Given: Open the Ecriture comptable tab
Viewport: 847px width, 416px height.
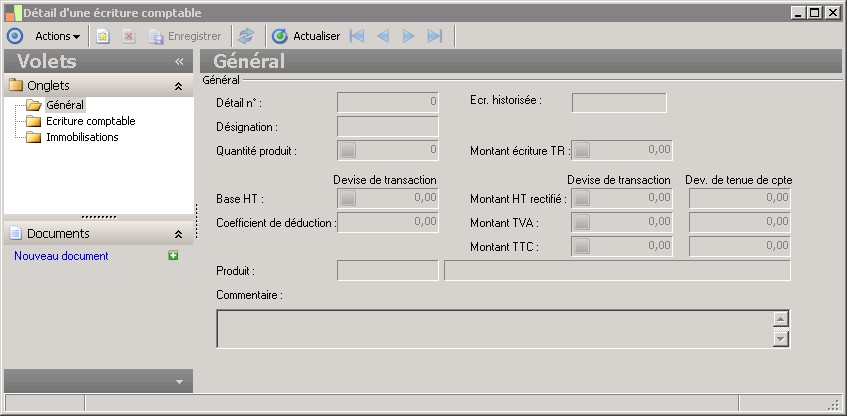Looking at the screenshot, I should 91,121.
